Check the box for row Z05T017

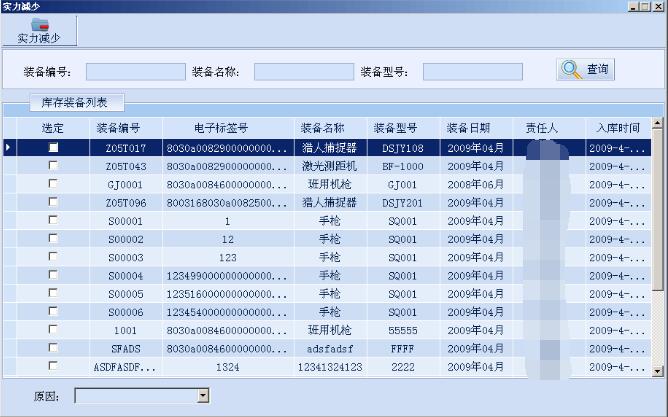[53, 147]
